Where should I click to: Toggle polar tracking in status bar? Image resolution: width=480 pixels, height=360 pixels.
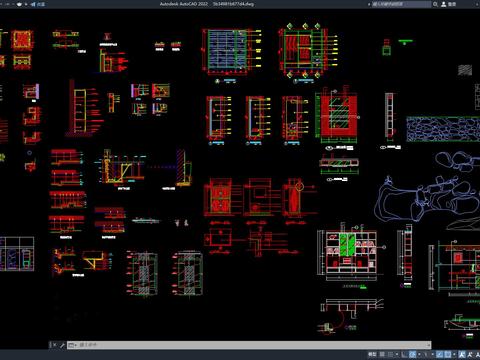click(x=412, y=354)
